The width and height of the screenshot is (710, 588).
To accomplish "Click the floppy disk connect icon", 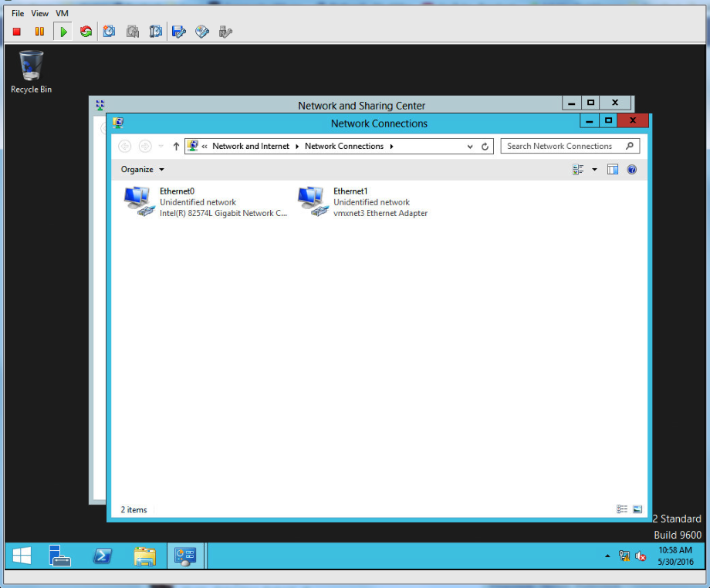I will (179, 32).
